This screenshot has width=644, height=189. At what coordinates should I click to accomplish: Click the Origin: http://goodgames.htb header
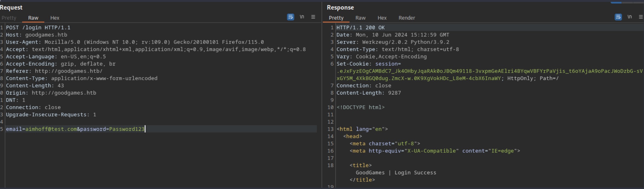(x=51, y=93)
